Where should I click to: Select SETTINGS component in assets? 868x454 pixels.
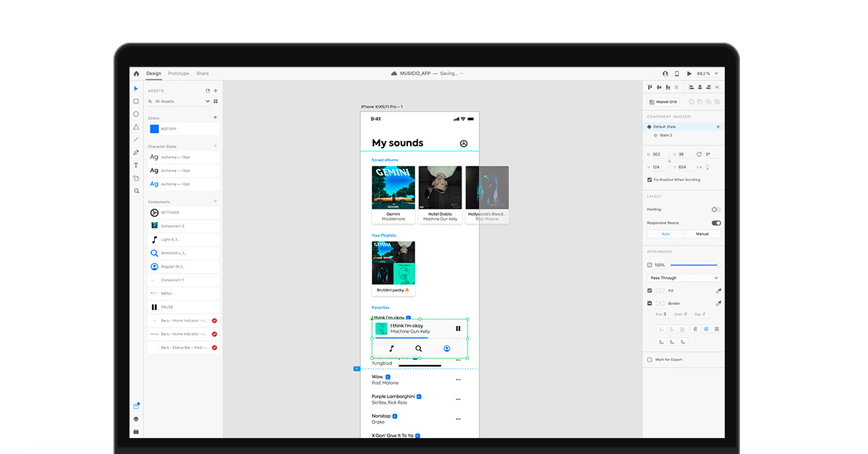[x=183, y=213]
